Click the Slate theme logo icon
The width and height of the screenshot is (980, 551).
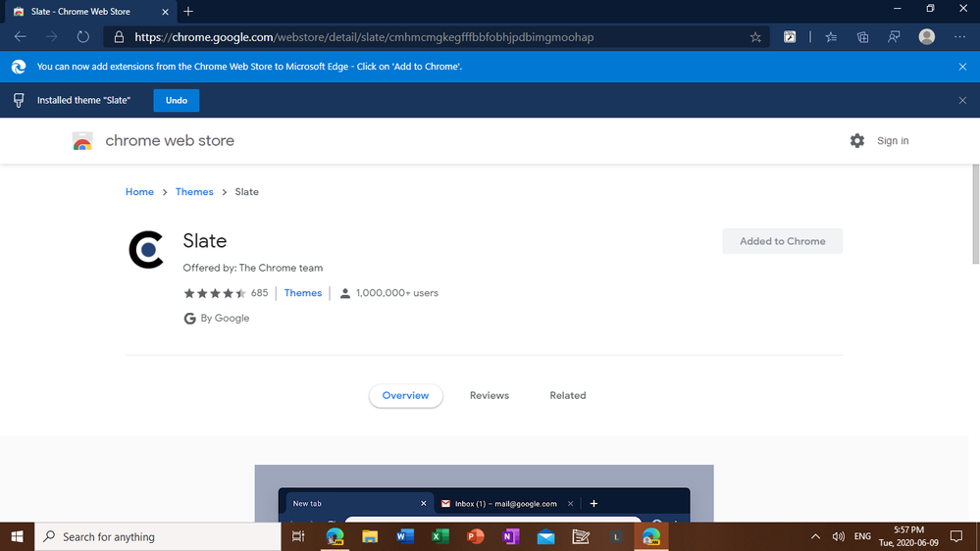pyautogui.click(x=146, y=250)
